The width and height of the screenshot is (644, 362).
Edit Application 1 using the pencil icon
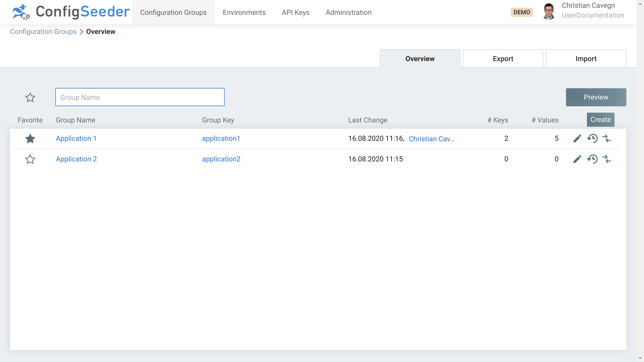[x=577, y=139]
